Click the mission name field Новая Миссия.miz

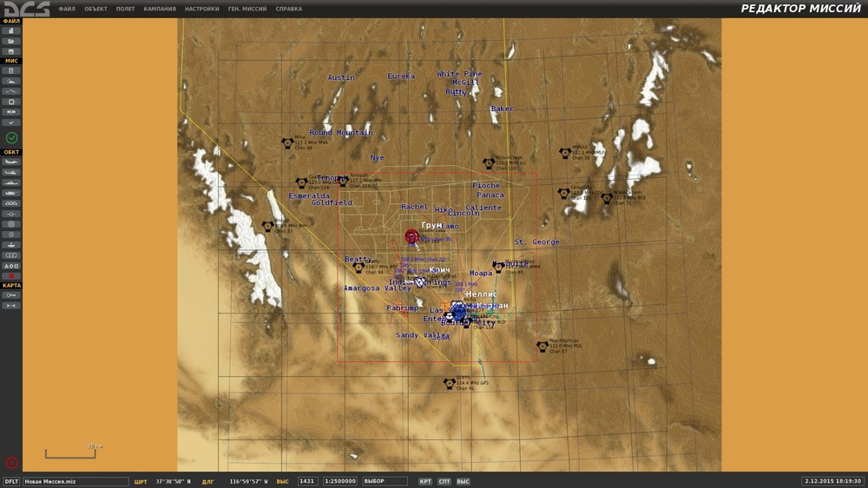tap(76, 481)
